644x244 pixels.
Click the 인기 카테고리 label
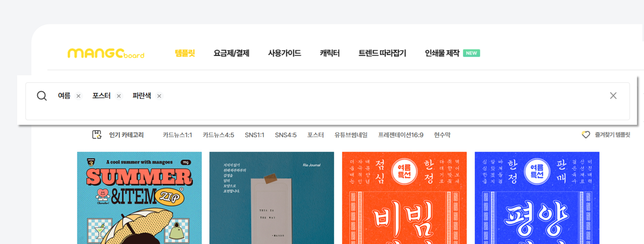click(x=126, y=135)
